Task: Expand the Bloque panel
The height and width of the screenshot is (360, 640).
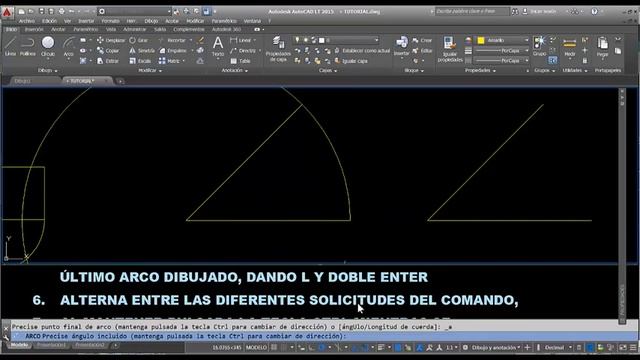Action: coord(414,71)
